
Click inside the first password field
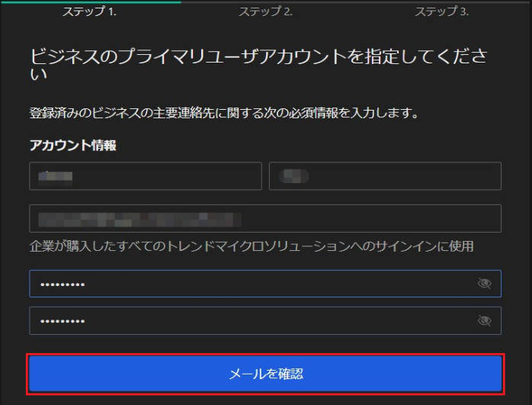(x=252, y=284)
